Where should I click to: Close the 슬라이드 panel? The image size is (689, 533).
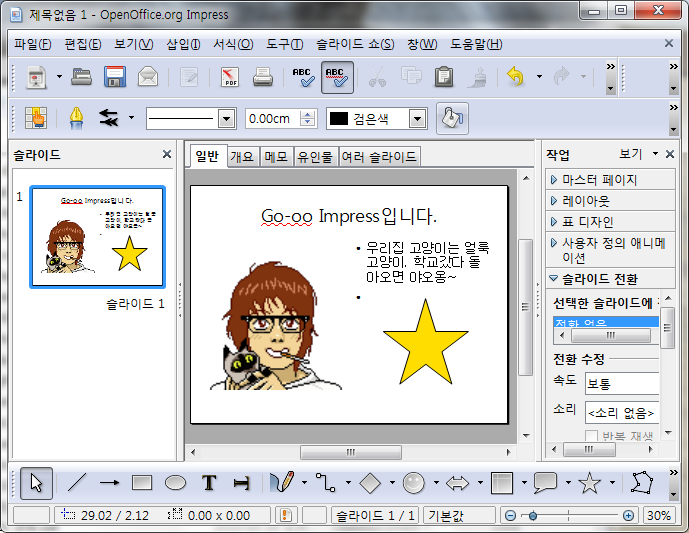pyautogui.click(x=167, y=154)
